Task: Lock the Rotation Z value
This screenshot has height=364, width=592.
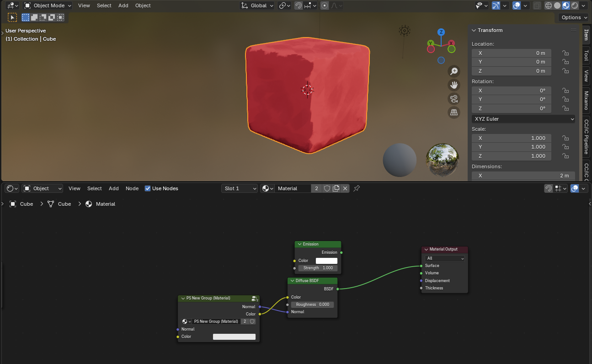Action: coord(565,108)
